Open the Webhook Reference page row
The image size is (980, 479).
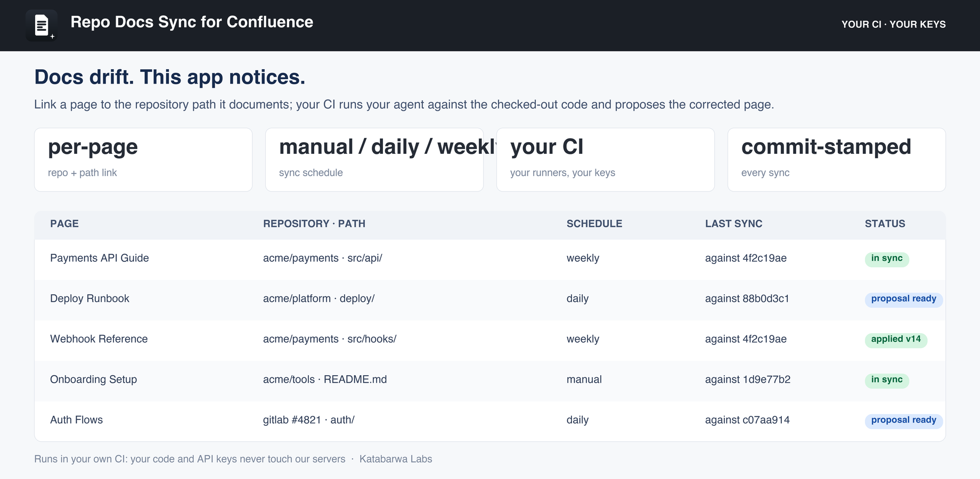click(x=490, y=340)
